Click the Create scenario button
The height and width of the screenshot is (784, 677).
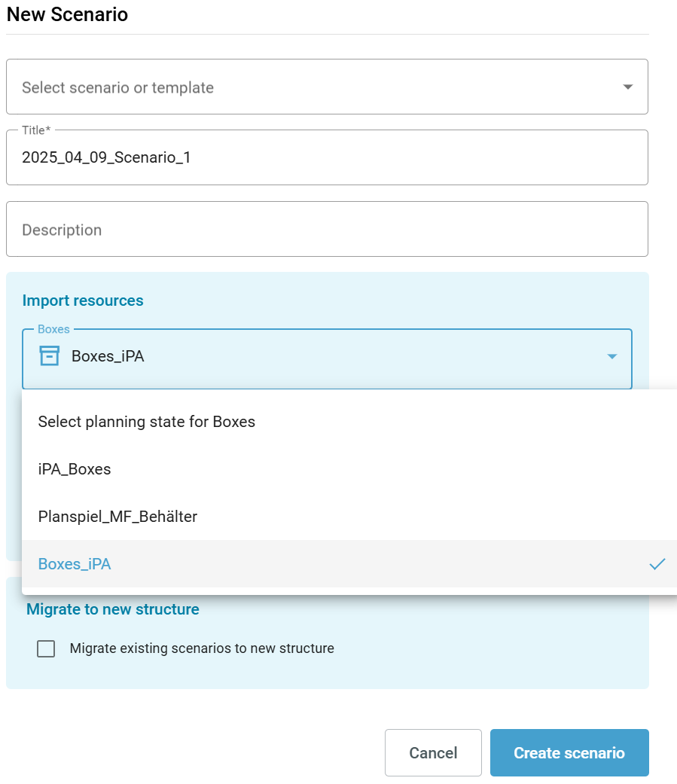(x=569, y=752)
